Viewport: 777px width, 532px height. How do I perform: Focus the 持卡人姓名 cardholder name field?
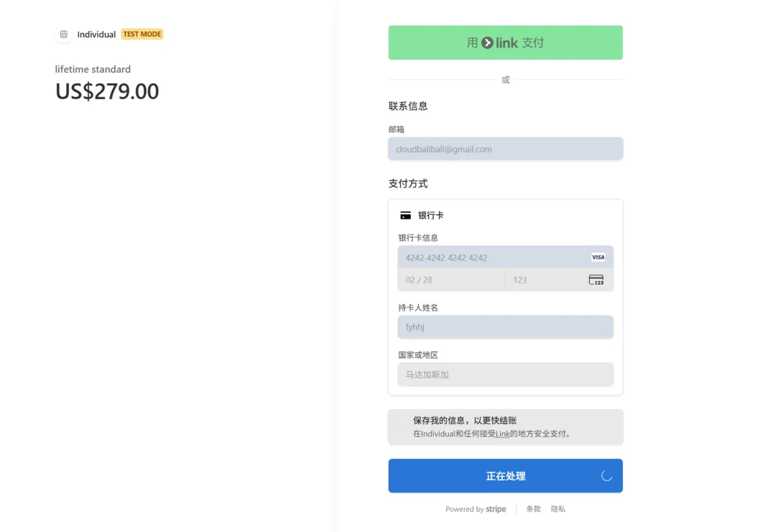click(x=505, y=327)
